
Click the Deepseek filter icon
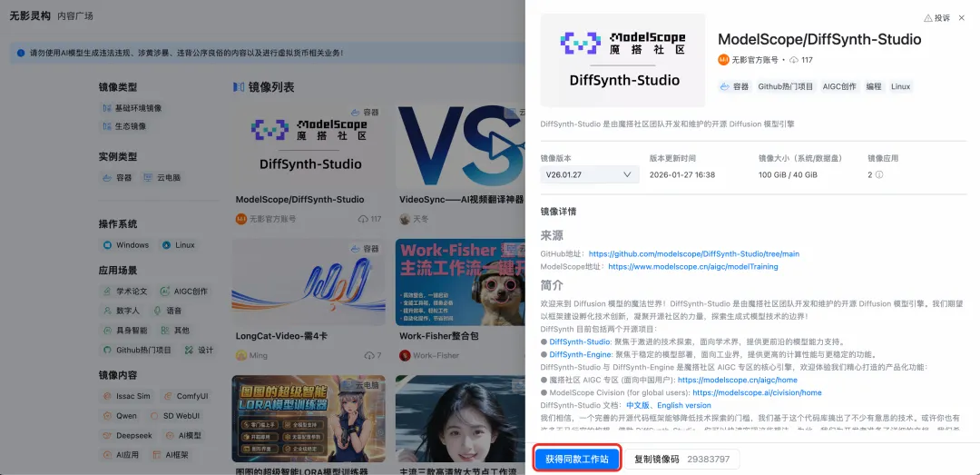(x=107, y=436)
